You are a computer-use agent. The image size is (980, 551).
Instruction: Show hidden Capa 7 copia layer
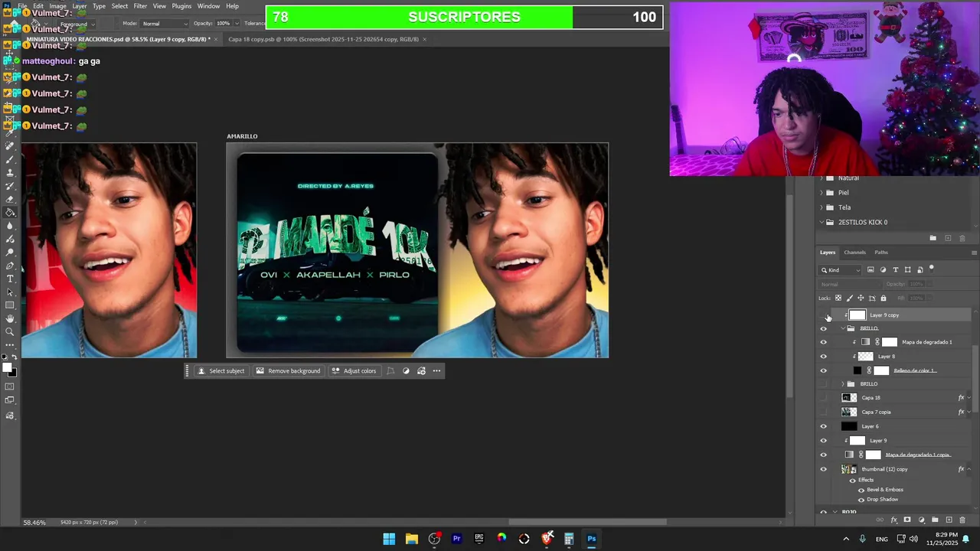(824, 412)
